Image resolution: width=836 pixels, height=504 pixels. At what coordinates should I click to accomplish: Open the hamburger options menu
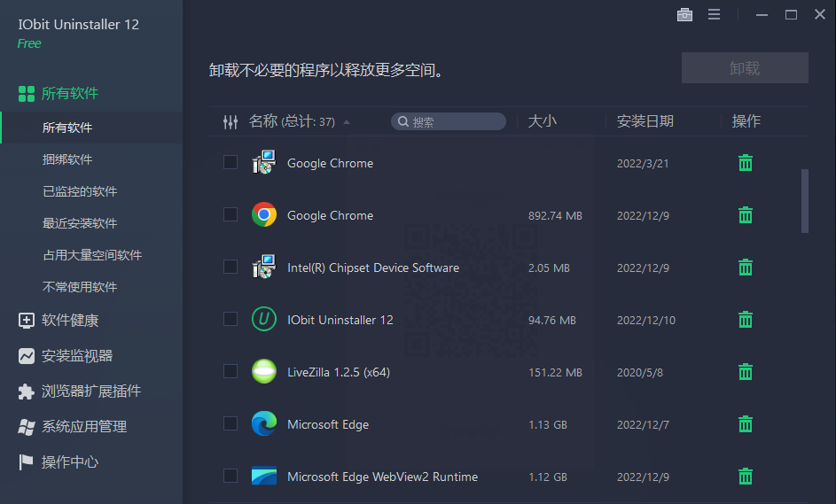click(714, 15)
